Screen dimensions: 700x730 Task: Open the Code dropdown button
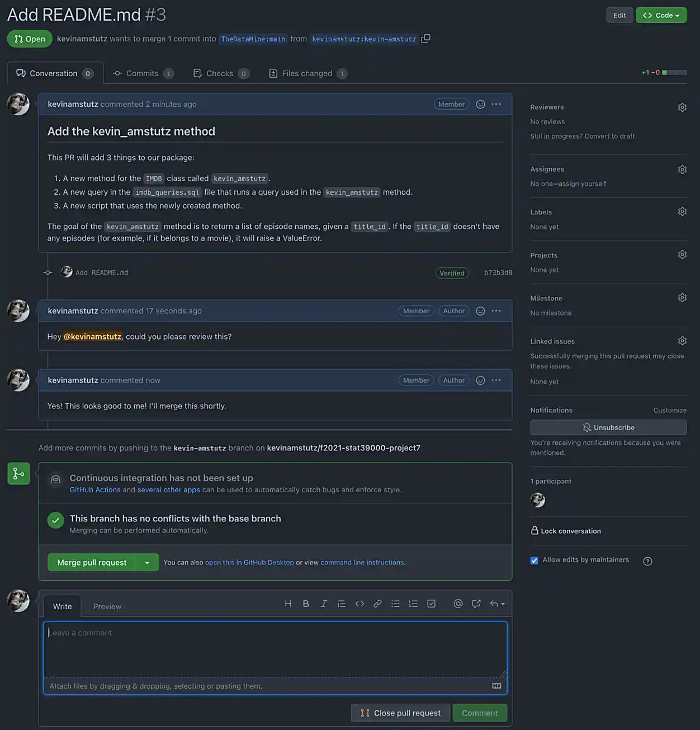pyautogui.click(x=660, y=15)
